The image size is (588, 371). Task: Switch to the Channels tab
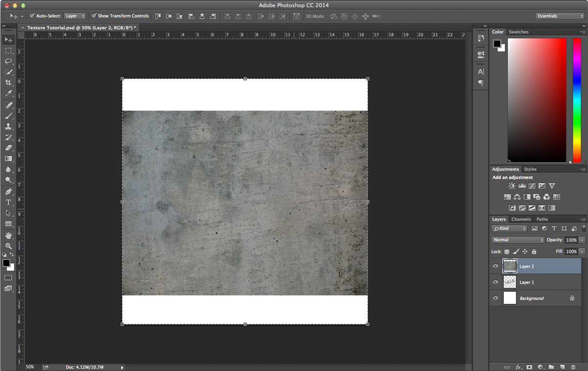[521, 219]
